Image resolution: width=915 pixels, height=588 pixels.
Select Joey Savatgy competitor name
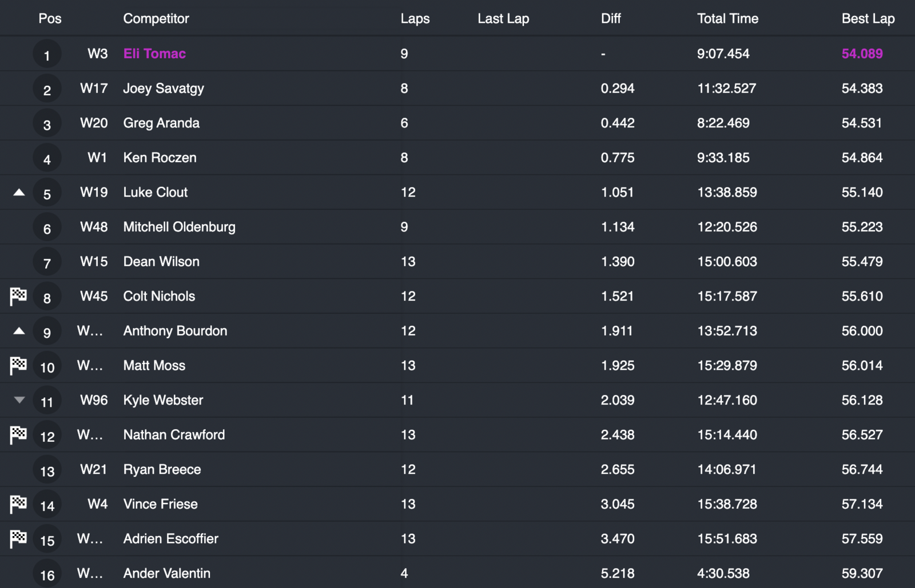164,89
